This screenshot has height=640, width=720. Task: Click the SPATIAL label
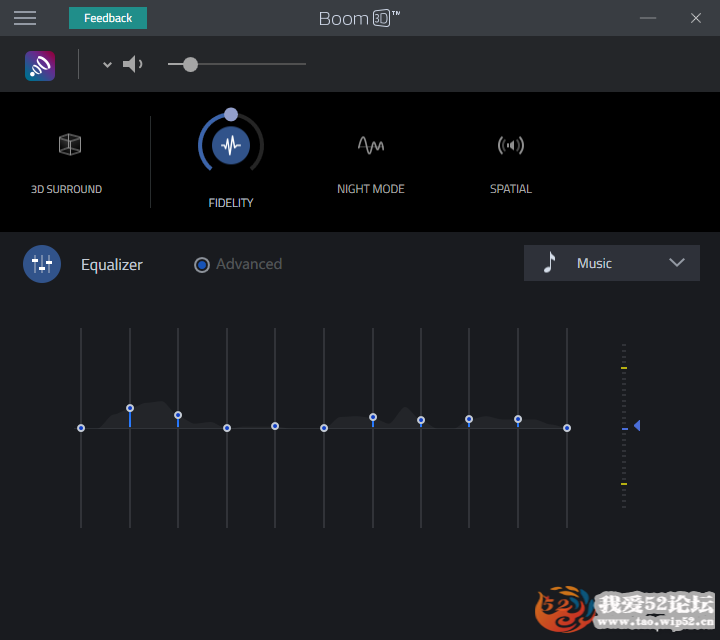pos(511,189)
